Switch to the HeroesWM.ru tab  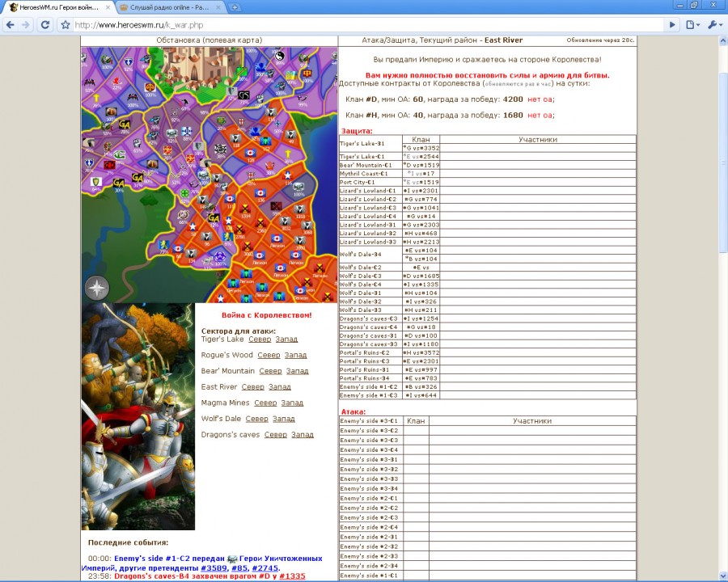pos(59,7)
